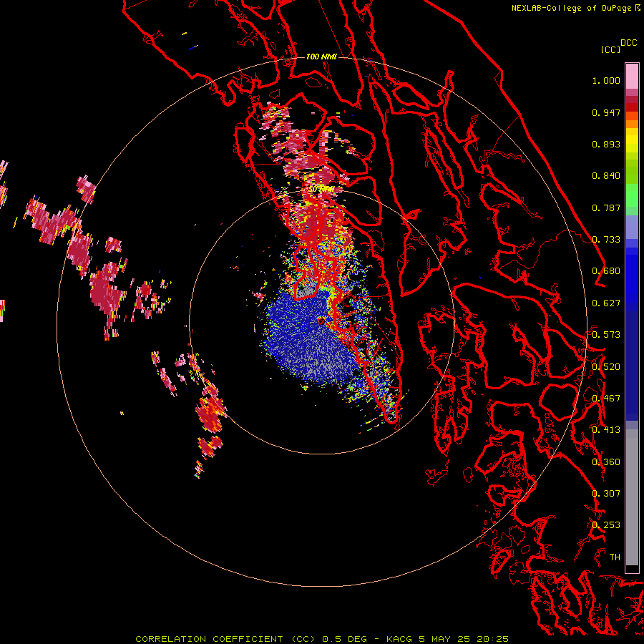Image resolution: width=644 pixels, height=644 pixels.
Task: Click the 100 NMI range ring label
Action: (321, 57)
